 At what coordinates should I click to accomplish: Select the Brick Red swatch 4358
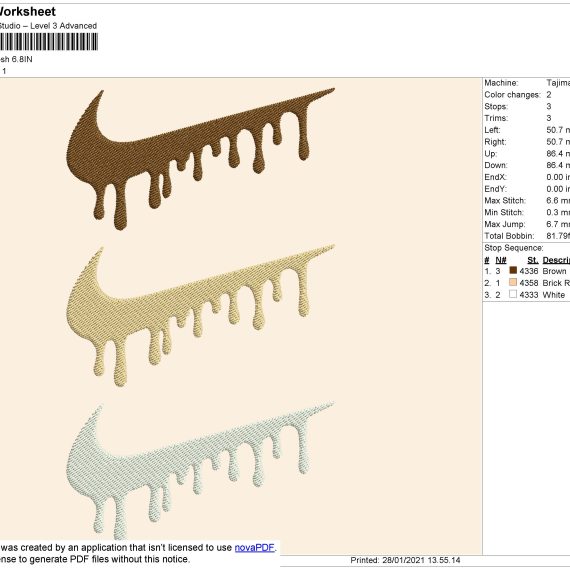tap(513, 282)
